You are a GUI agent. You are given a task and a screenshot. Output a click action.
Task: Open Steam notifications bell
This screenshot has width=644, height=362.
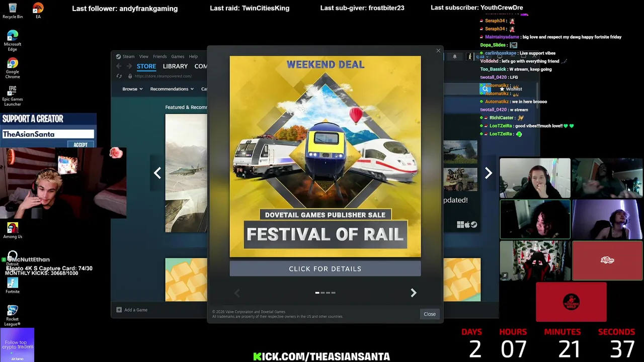click(455, 57)
